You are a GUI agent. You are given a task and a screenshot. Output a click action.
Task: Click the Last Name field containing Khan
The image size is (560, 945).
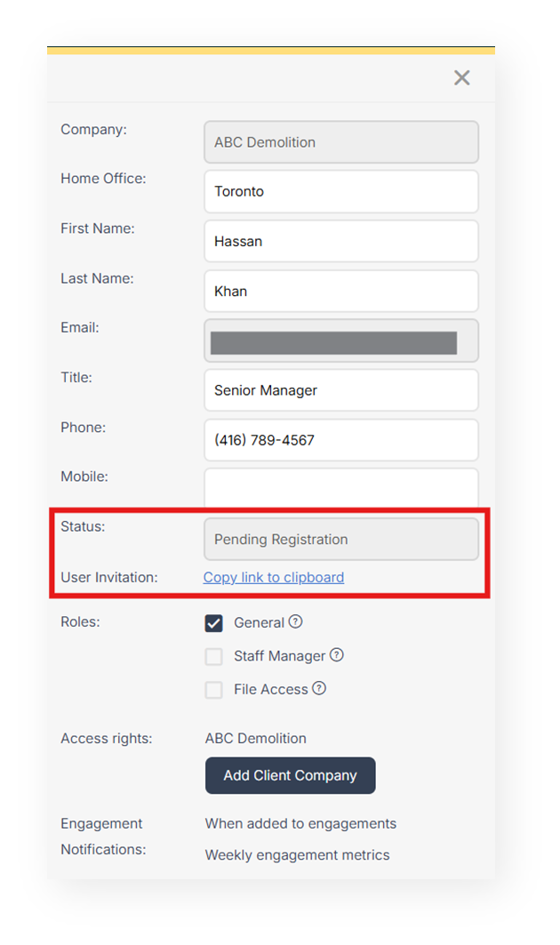click(x=341, y=291)
